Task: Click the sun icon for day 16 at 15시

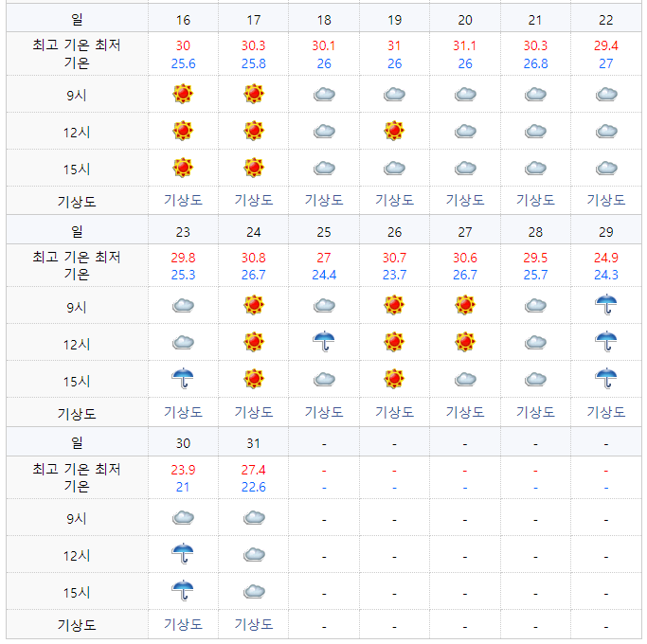Action: click(x=183, y=168)
